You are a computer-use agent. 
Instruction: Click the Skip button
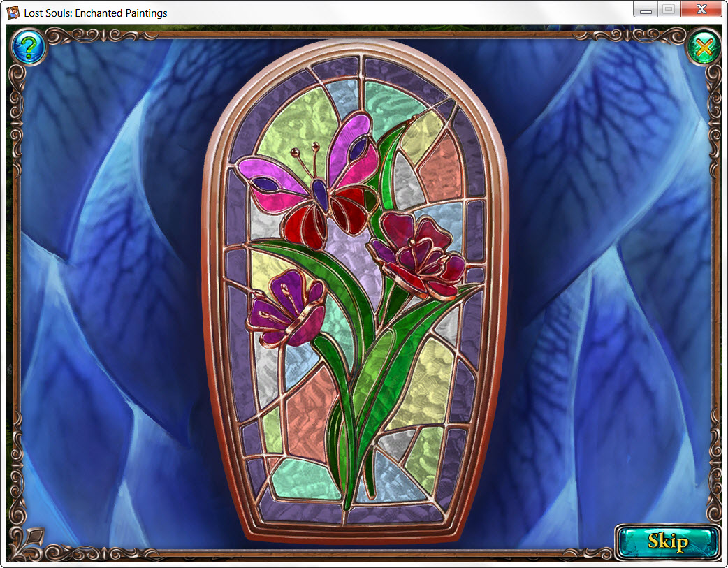click(667, 541)
